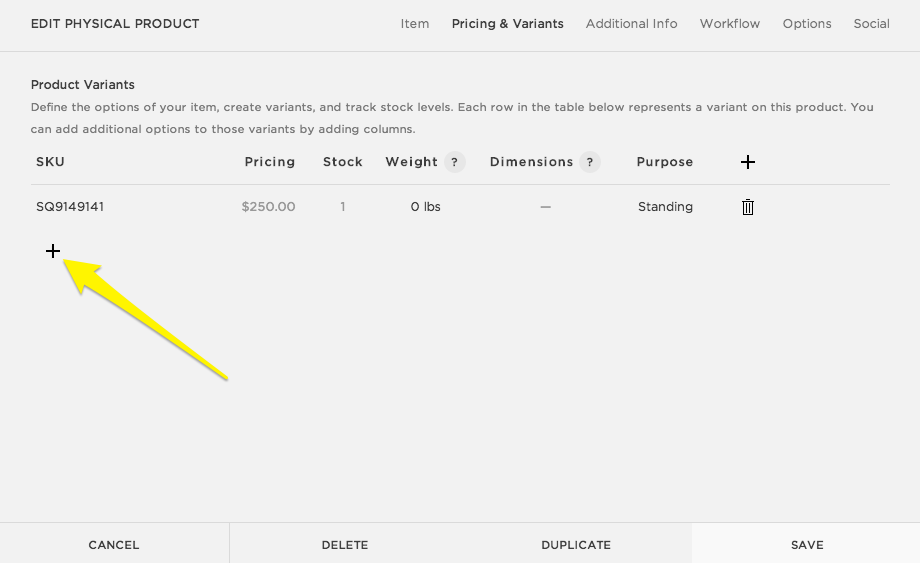This screenshot has height=563, width=920.
Task: Open the Weight help question mark
Action: click(454, 162)
